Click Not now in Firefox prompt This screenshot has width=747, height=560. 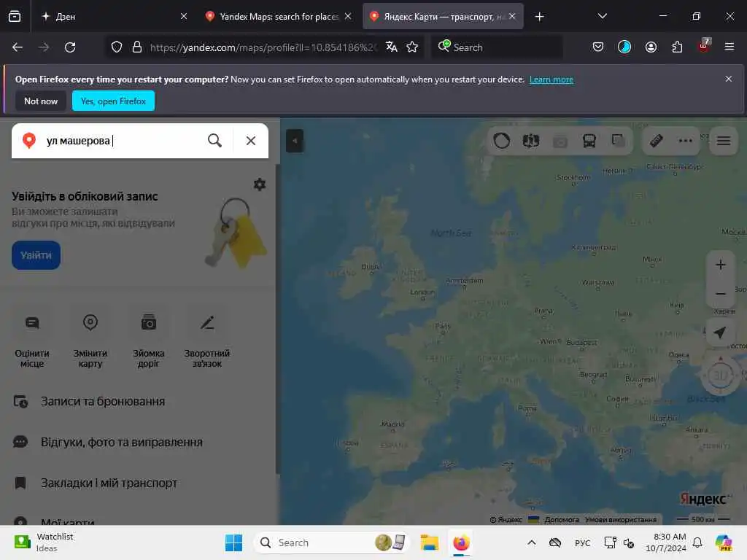[41, 101]
